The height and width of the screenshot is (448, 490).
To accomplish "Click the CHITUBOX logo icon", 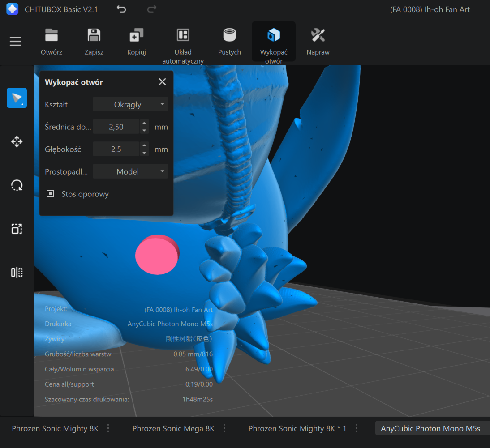I will (x=13, y=9).
